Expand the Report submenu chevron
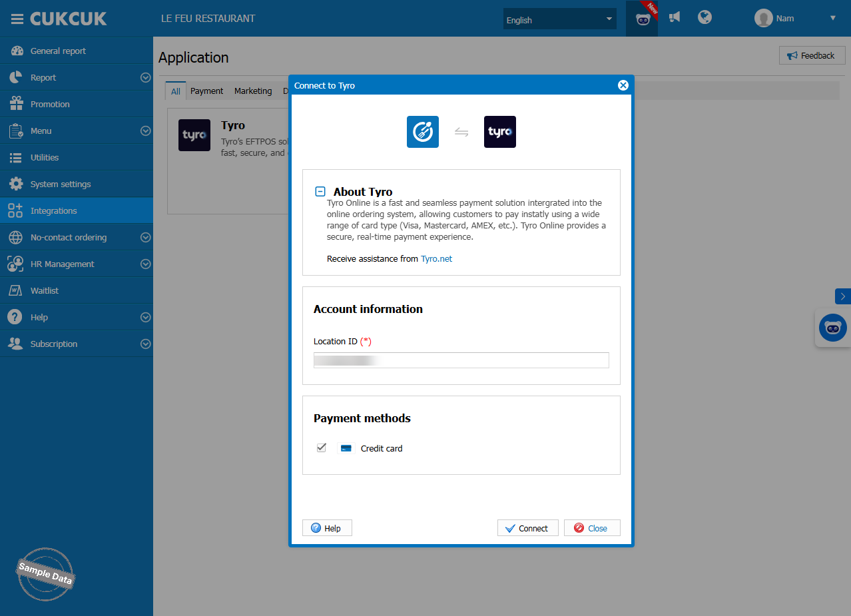Viewport: 851px width, 616px height. click(146, 77)
